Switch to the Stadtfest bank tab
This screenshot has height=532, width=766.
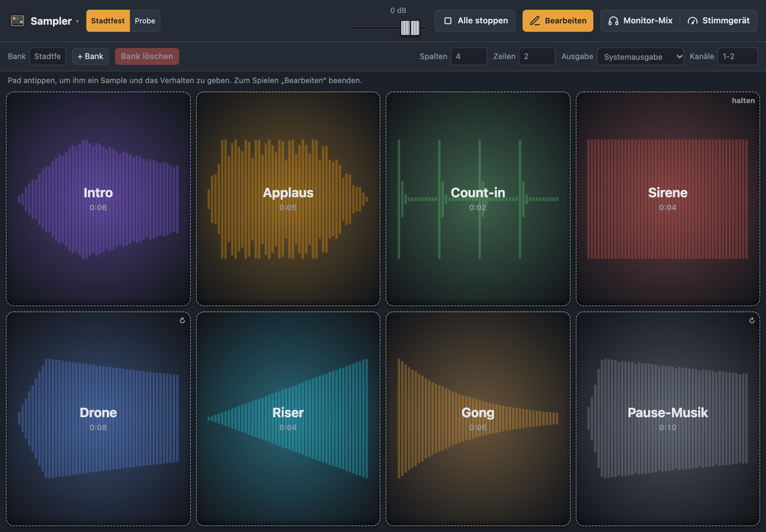tap(108, 21)
